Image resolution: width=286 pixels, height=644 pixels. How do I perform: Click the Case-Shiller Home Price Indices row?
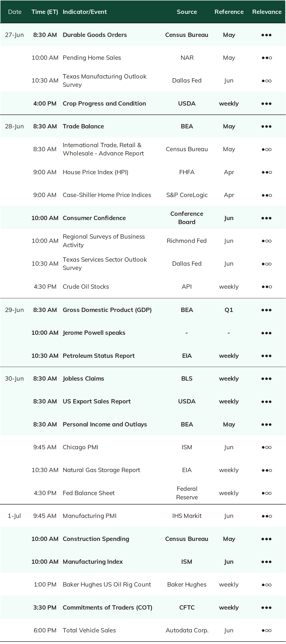pos(143,195)
